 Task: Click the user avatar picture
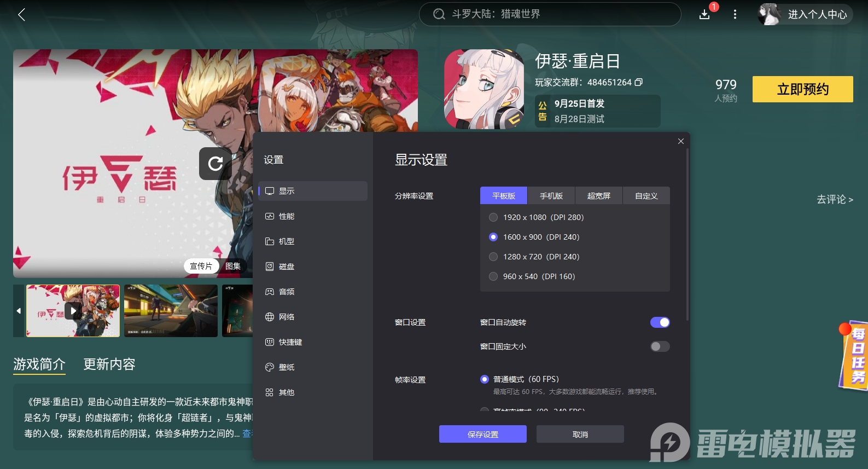[769, 14]
